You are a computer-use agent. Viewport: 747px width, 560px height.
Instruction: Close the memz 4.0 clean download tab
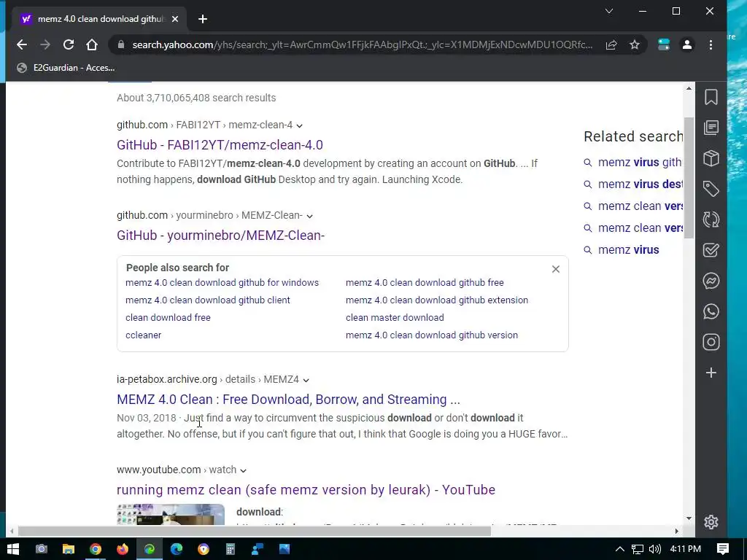pyautogui.click(x=175, y=19)
